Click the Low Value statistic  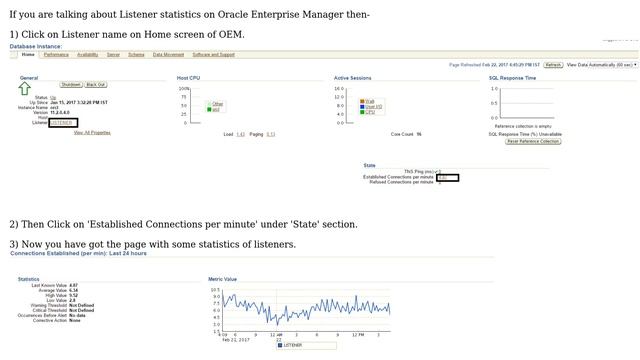72,300
